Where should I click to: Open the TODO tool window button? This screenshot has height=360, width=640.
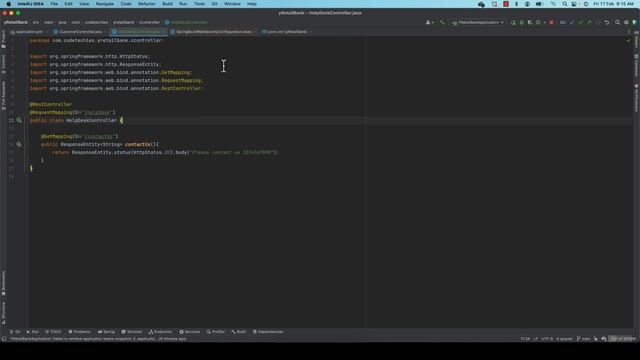tap(53, 332)
